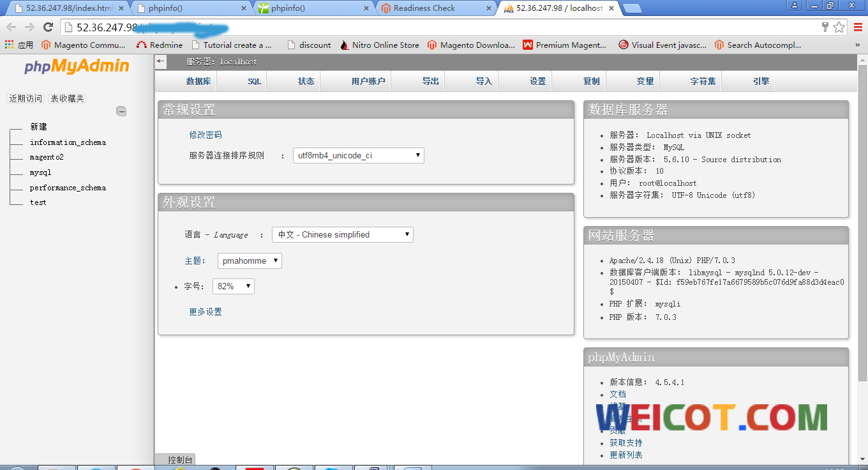This screenshot has height=470, width=868.
Task: Select the magento2 database
Action: click(47, 157)
